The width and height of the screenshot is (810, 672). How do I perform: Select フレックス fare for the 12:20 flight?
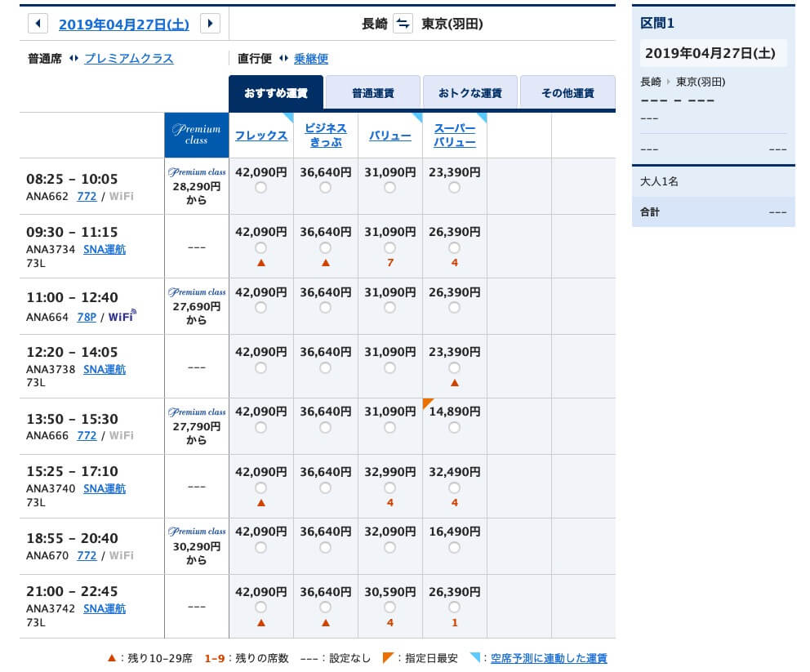pyautogui.click(x=260, y=367)
